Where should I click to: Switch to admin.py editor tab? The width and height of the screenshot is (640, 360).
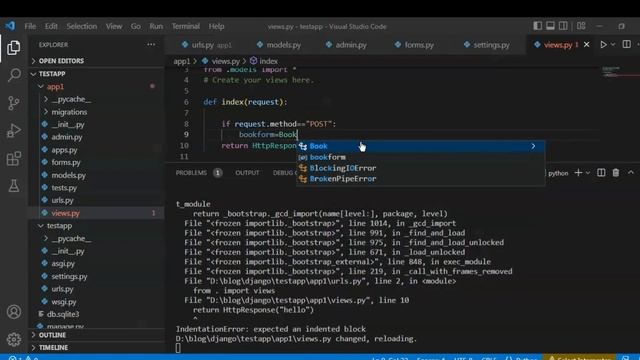coord(347,45)
